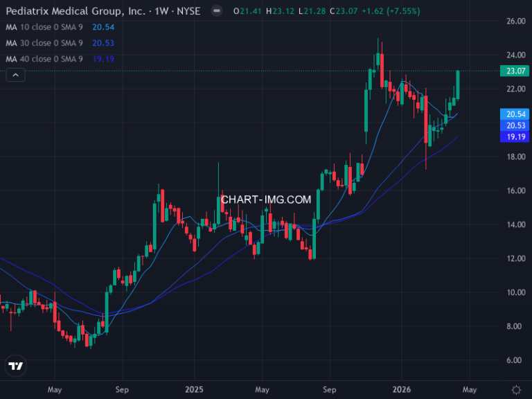Image resolution: width=532 pixels, height=399 pixels.
Task: Click the MA 40 close 0 SMA 9 legend
Action: [x=44, y=59]
